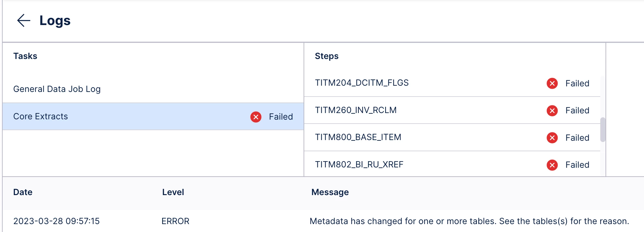Click the Level column header
Screen dimensions: 644x232
173,192
